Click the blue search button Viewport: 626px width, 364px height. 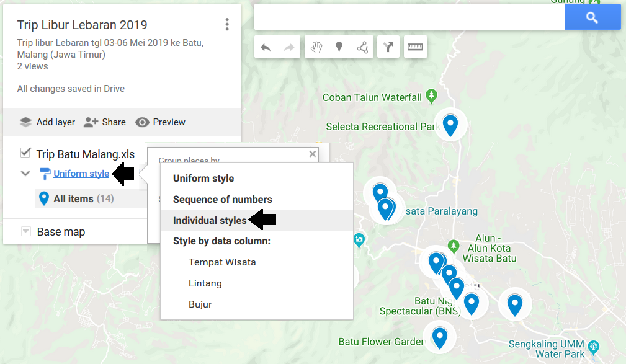[592, 17]
